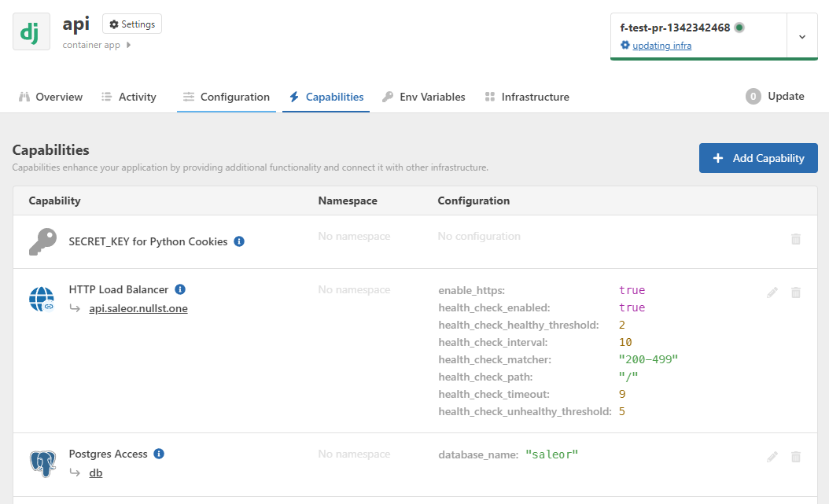Edit the Postgres Access configuration
Image resolution: width=829 pixels, height=504 pixels.
pyautogui.click(x=772, y=456)
